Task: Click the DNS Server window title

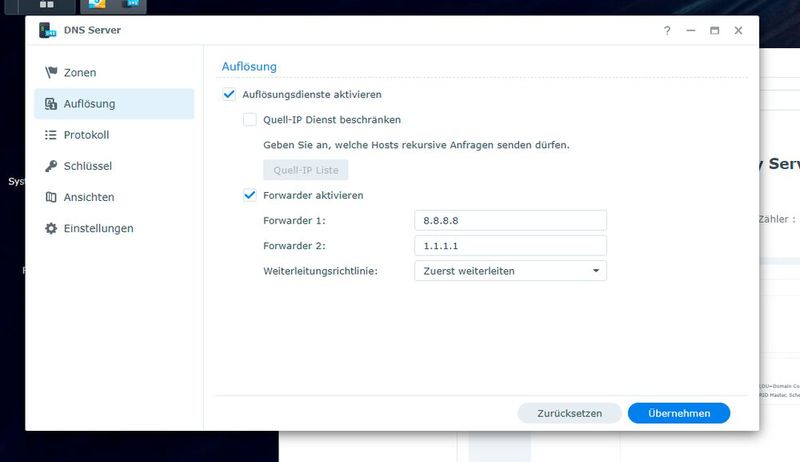Action: [92, 30]
